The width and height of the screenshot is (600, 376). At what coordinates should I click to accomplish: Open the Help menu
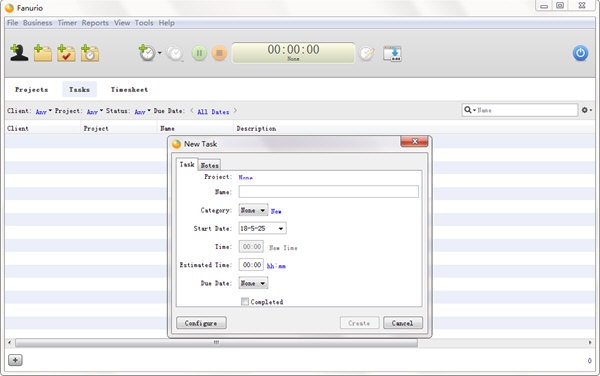(166, 23)
